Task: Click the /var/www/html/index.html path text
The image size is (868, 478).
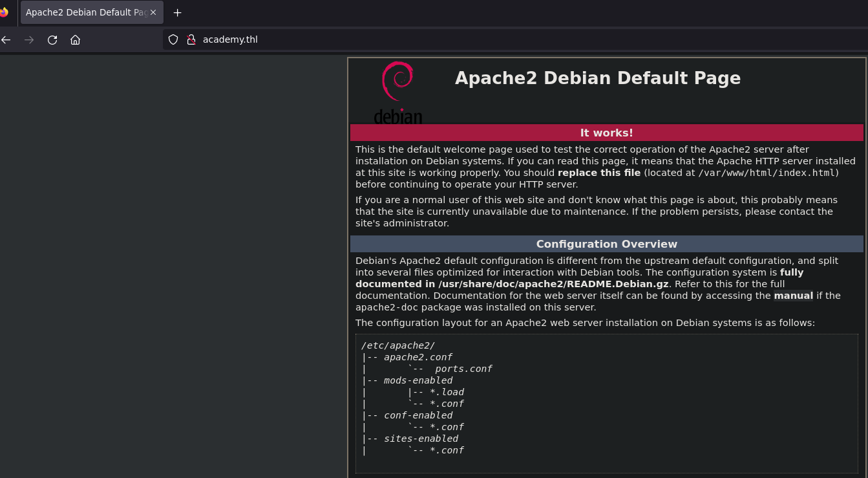Action: coord(767,173)
